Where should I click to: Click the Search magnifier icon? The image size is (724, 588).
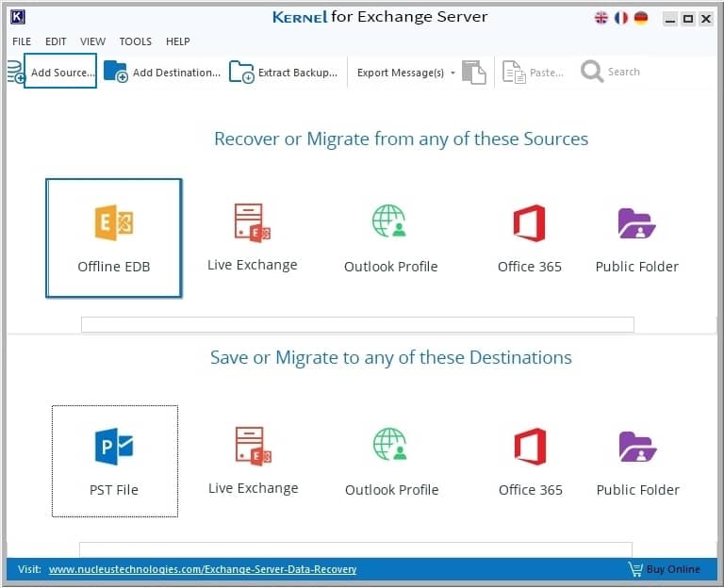[592, 72]
